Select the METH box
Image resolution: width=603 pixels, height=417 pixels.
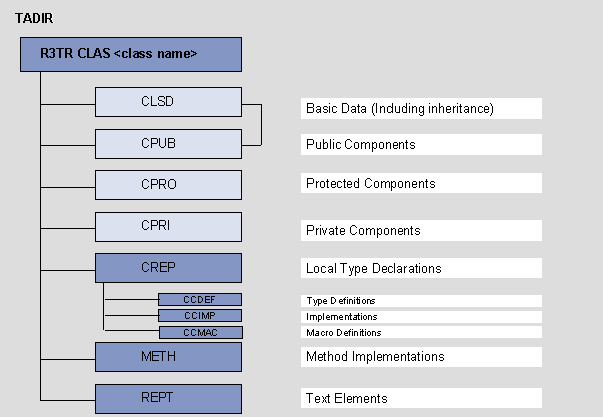(x=169, y=356)
